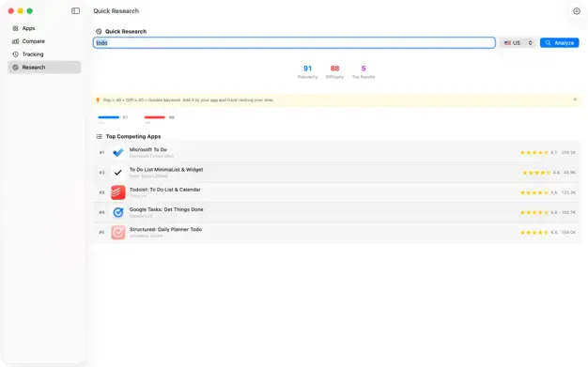Viewport: 588px width, 367px height.
Task: Click star rating of Microsoft To Do
Action: point(534,153)
